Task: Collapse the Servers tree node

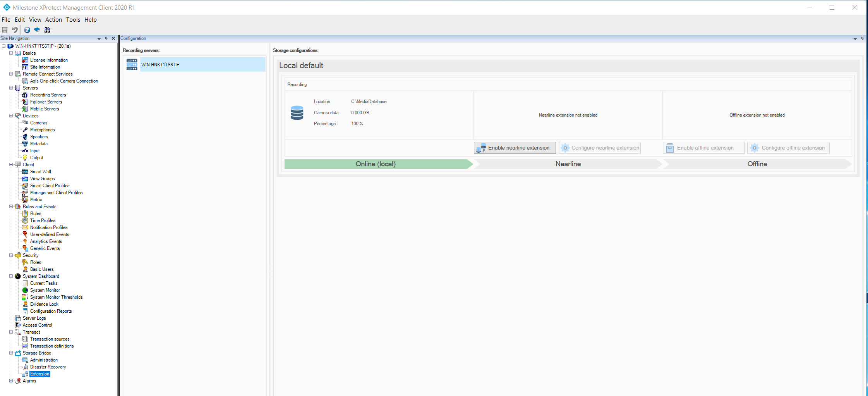Action: (x=11, y=88)
